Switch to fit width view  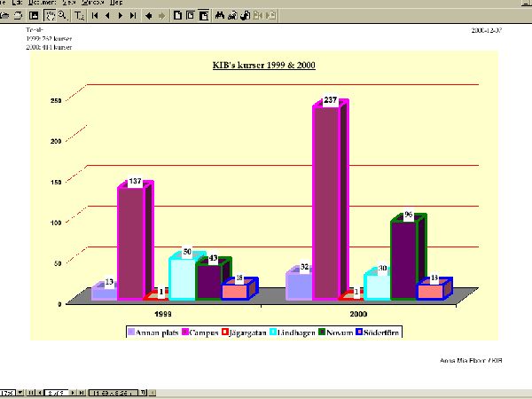click(204, 15)
